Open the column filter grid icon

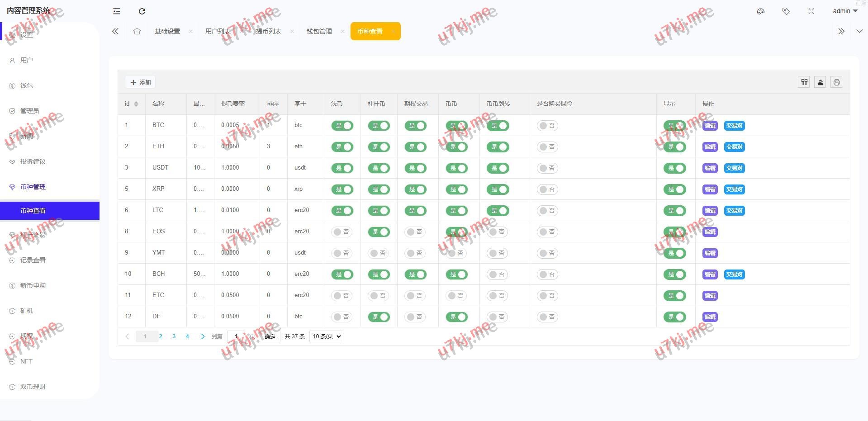[x=804, y=82]
